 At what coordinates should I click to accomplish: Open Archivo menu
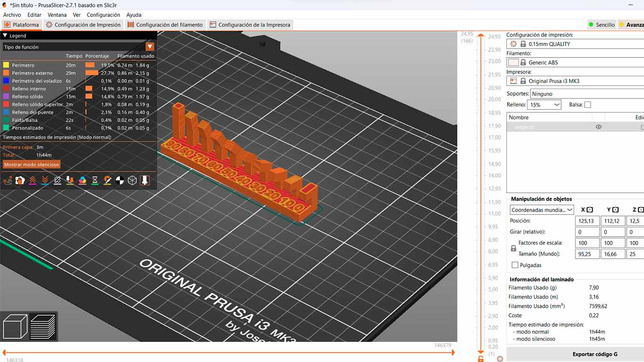[x=12, y=15]
